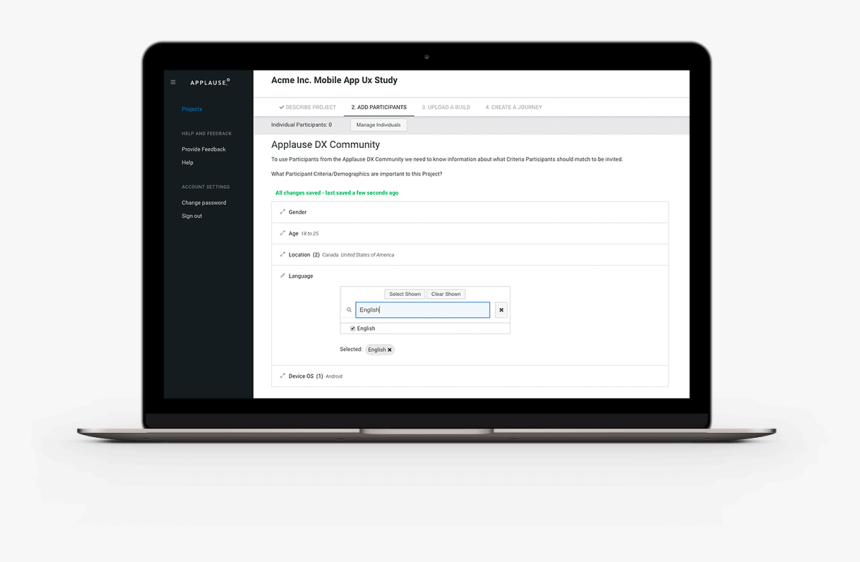The width and height of the screenshot is (860, 562).
Task: Click the '18 to 25' age value
Action: 310,234
